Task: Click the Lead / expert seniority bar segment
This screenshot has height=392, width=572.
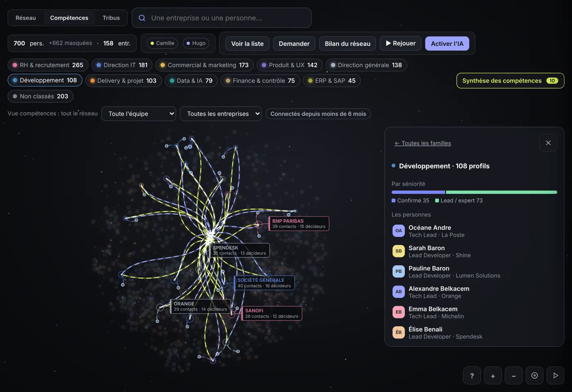Action: click(x=502, y=192)
